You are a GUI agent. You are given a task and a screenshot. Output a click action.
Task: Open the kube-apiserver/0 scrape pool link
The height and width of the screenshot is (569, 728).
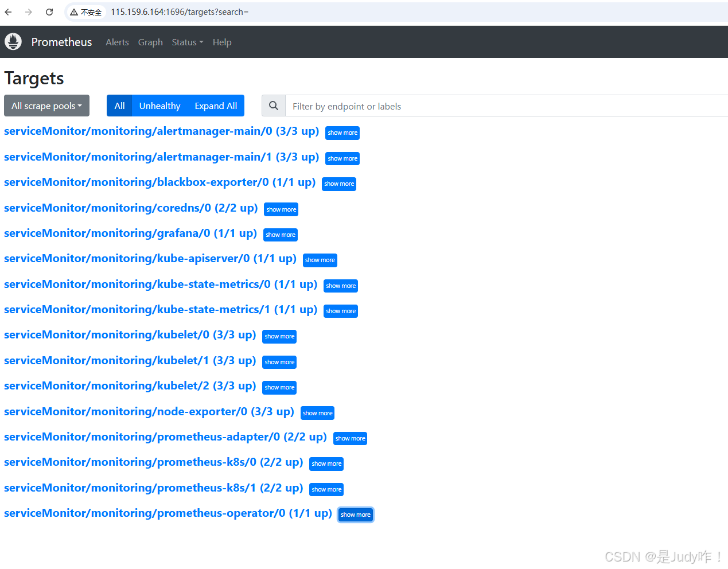click(x=150, y=259)
